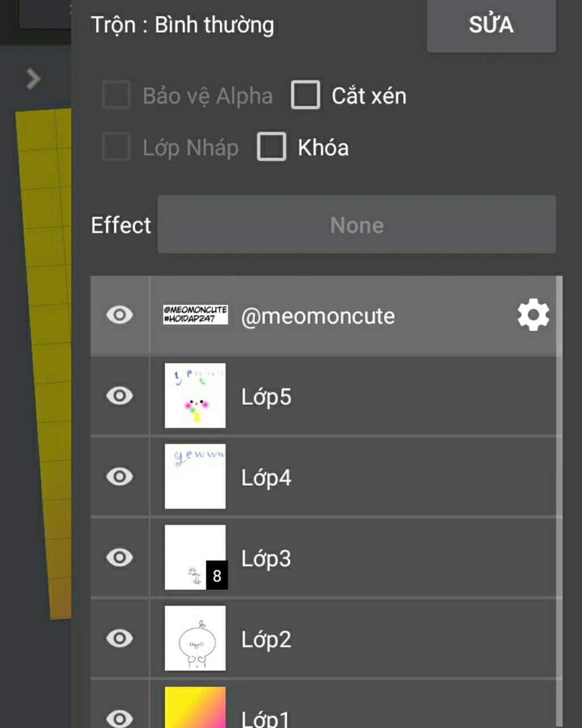Pick the Lớp1 gradient layer thumbnail

click(195, 708)
